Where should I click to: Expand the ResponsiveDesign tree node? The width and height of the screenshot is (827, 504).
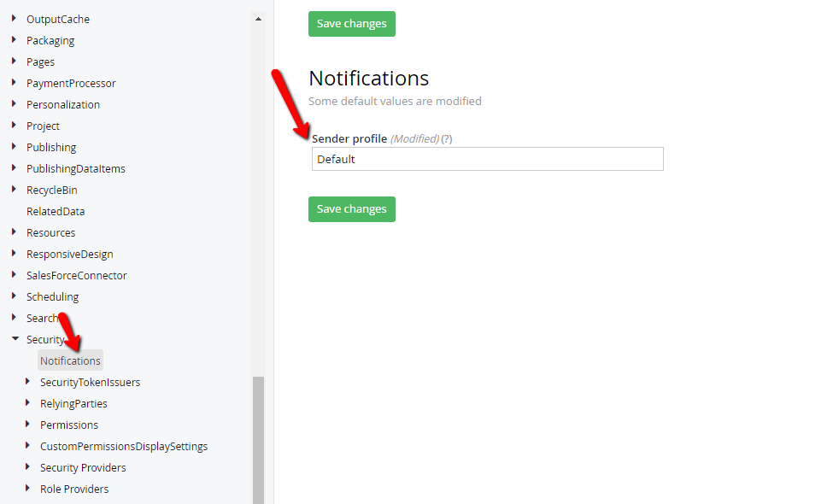click(14, 253)
